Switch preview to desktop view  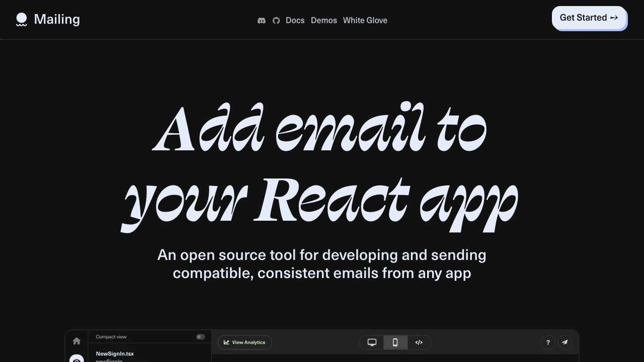coord(371,342)
